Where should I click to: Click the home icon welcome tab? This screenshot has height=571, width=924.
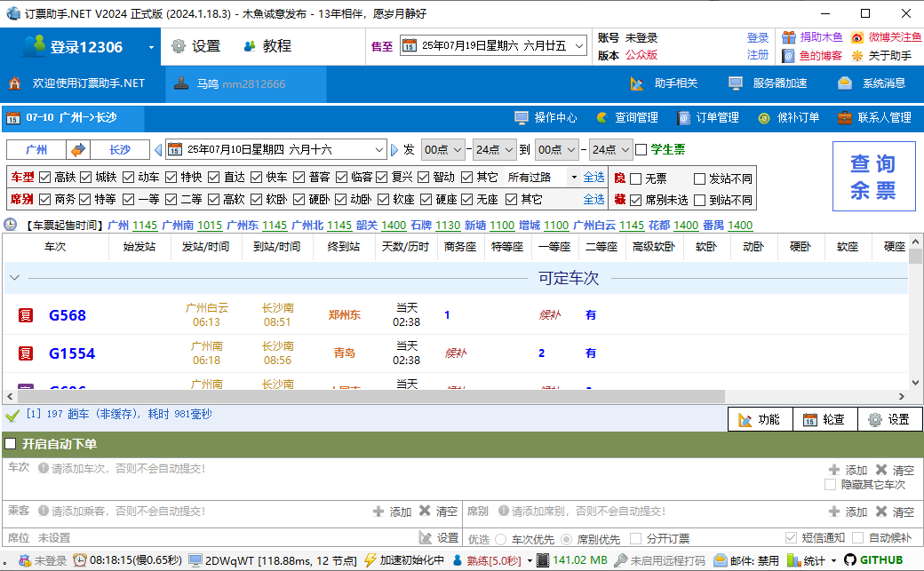[76, 83]
